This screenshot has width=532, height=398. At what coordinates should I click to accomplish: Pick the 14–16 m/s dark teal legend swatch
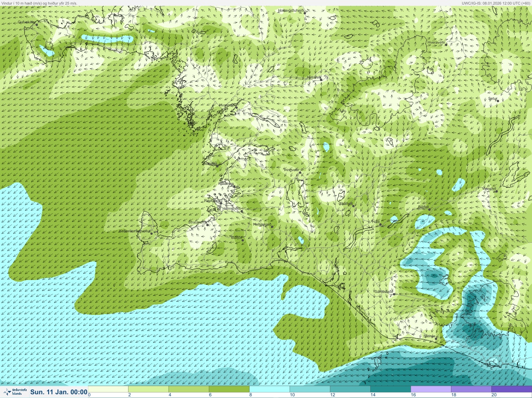click(x=390, y=389)
